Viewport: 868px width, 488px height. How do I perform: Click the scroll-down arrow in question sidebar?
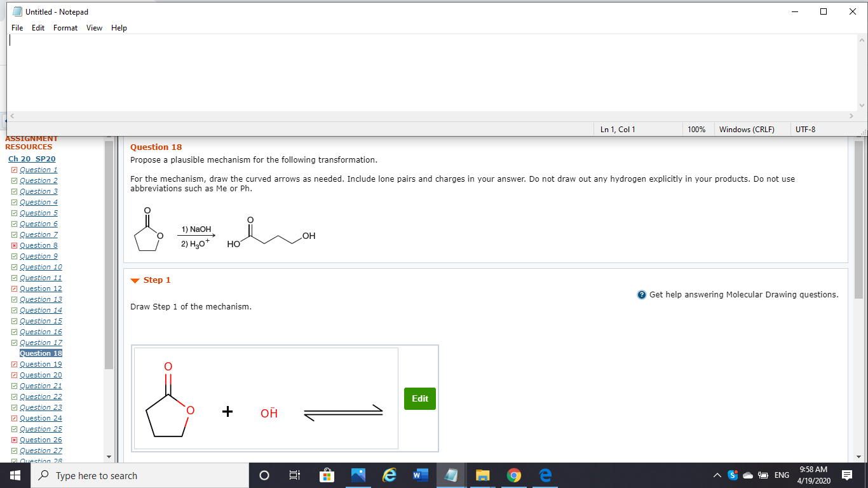(109, 457)
